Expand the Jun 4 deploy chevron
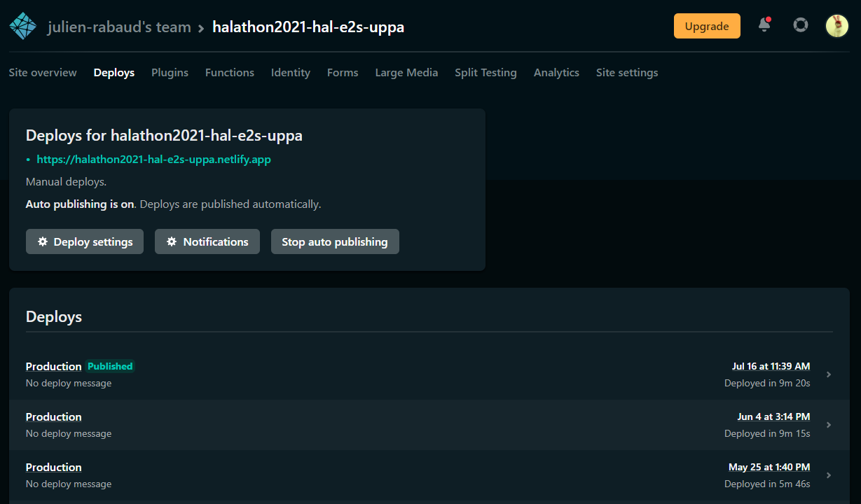The image size is (861, 504). (829, 425)
